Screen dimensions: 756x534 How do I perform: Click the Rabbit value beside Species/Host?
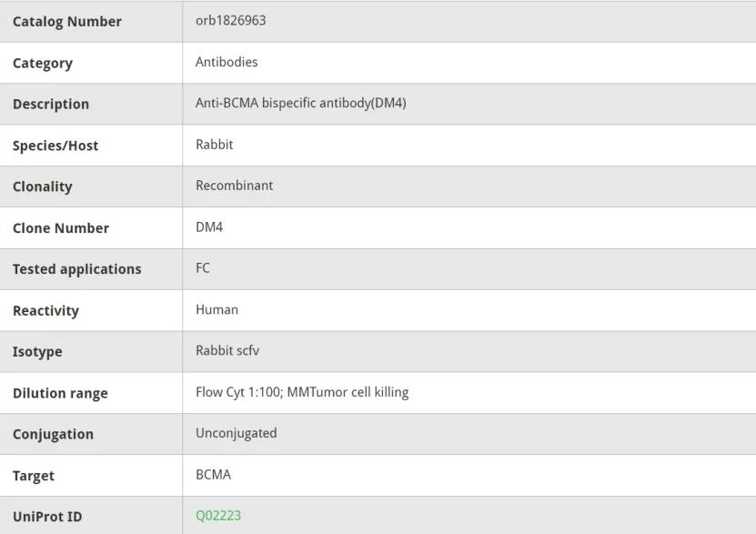tap(214, 145)
